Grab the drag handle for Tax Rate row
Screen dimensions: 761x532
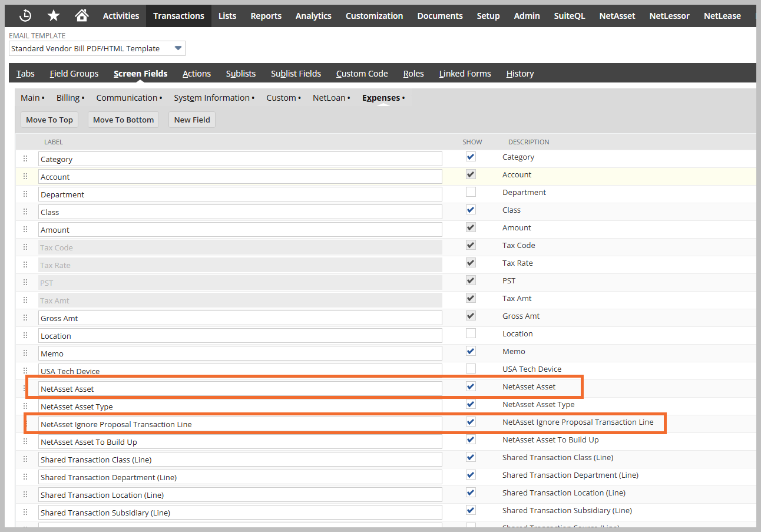[x=25, y=265]
